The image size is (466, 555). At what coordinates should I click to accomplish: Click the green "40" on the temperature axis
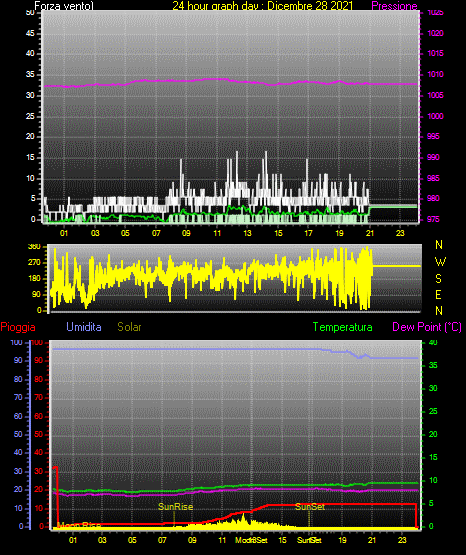pos(433,342)
